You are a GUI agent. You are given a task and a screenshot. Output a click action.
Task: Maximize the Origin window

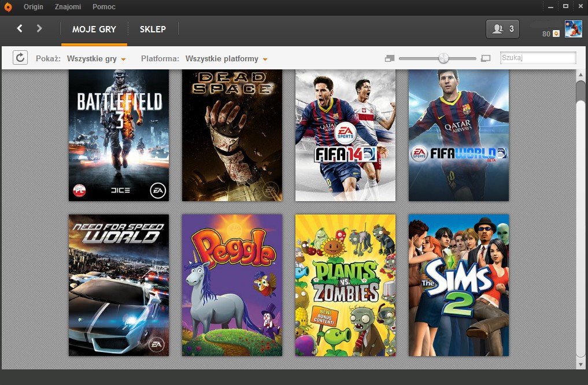pos(565,6)
